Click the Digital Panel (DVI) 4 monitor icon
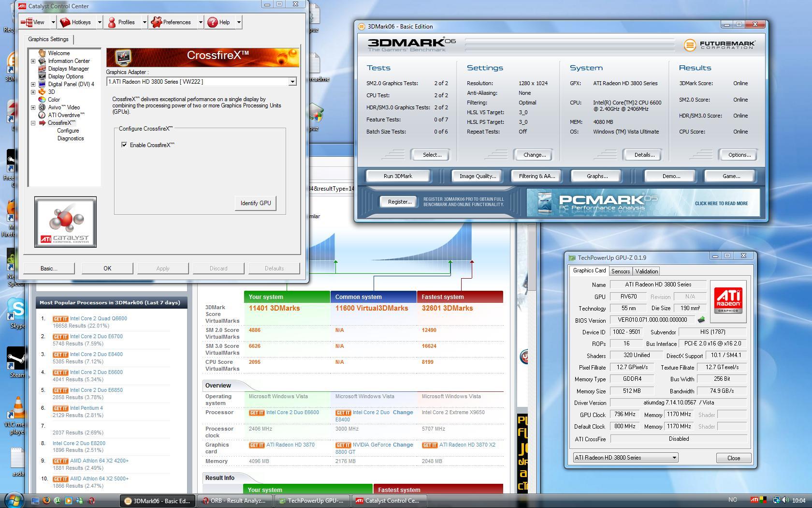Viewport: 812px width, 508px height. click(x=42, y=84)
